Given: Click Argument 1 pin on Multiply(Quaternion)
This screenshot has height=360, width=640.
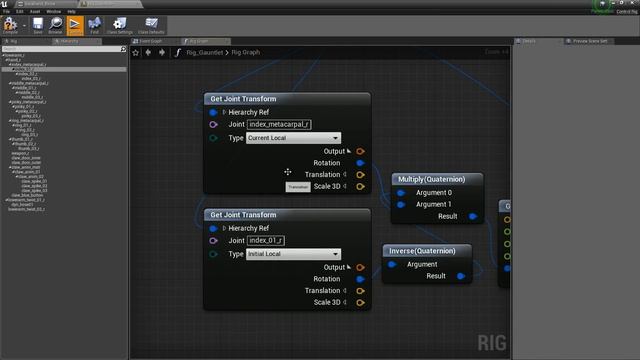Looking at the screenshot, I should click(x=401, y=204).
